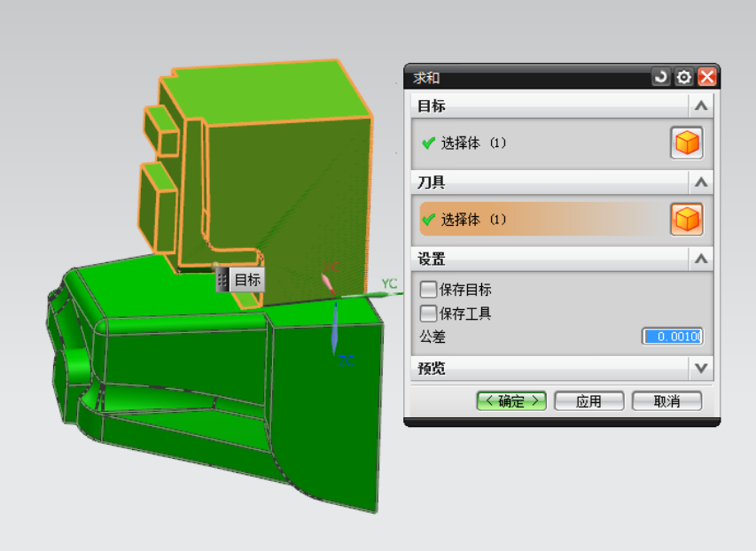Click the 设置 section header label
Screen dimensions: 756x551
click(x=432, y=259)
